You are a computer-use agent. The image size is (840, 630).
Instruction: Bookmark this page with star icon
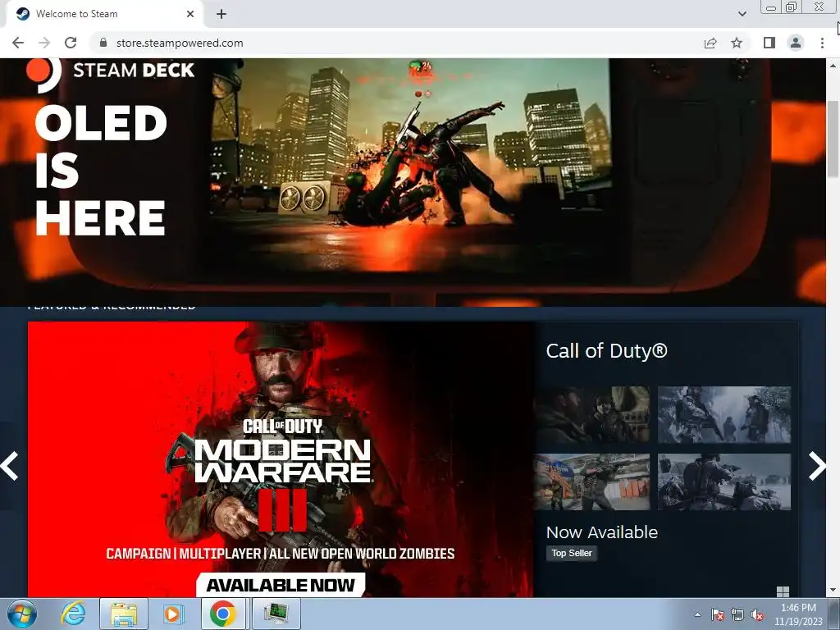coord(737,43)
